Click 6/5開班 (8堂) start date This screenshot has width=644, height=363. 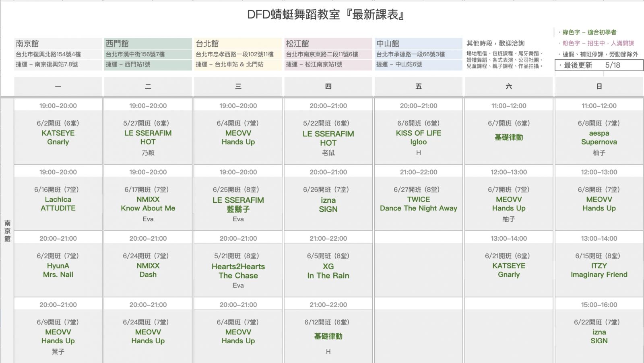click(328, 256)
